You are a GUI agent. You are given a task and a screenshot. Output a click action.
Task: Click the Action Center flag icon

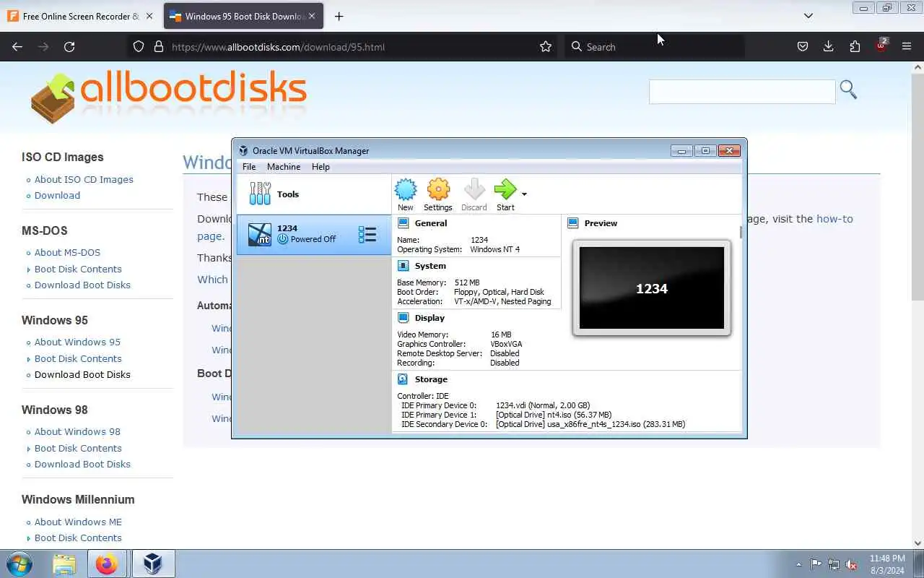pos(816,564)
